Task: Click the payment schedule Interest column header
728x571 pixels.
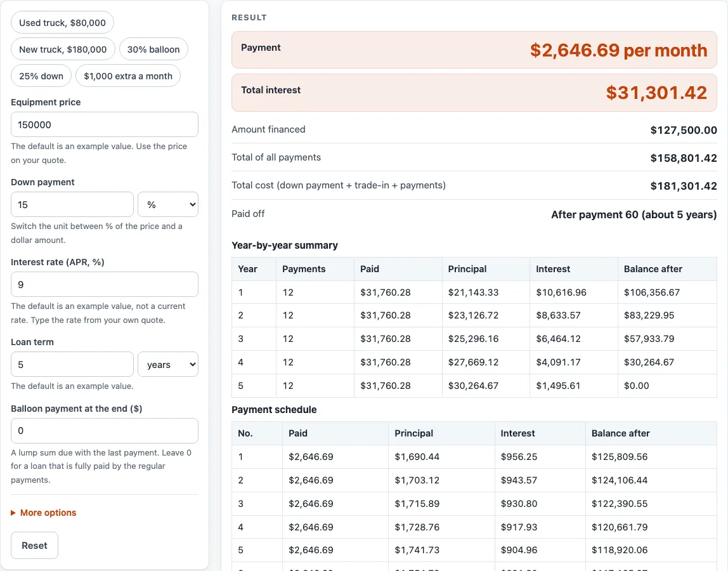Action: coord(540,433)
